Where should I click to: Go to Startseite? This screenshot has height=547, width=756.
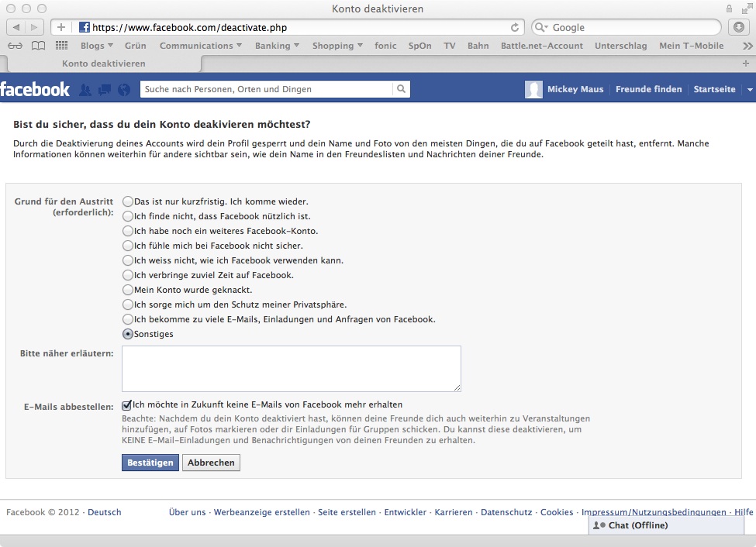714,89
